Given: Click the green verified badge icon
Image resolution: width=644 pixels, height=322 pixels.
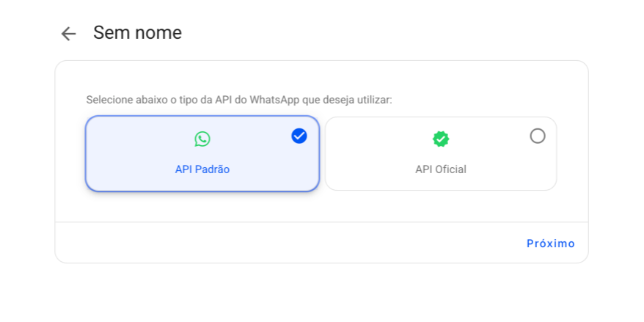Looking at the screenshot, I should (x=441, y=139).
